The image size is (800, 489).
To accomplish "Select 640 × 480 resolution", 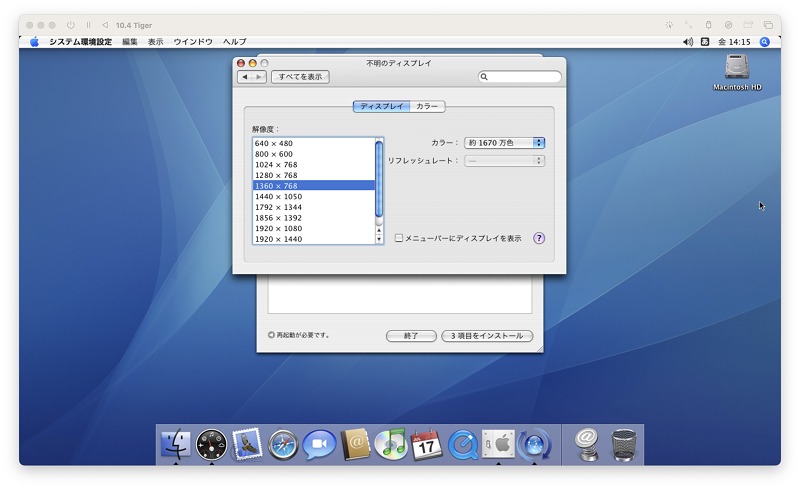I will click(314, 143).
